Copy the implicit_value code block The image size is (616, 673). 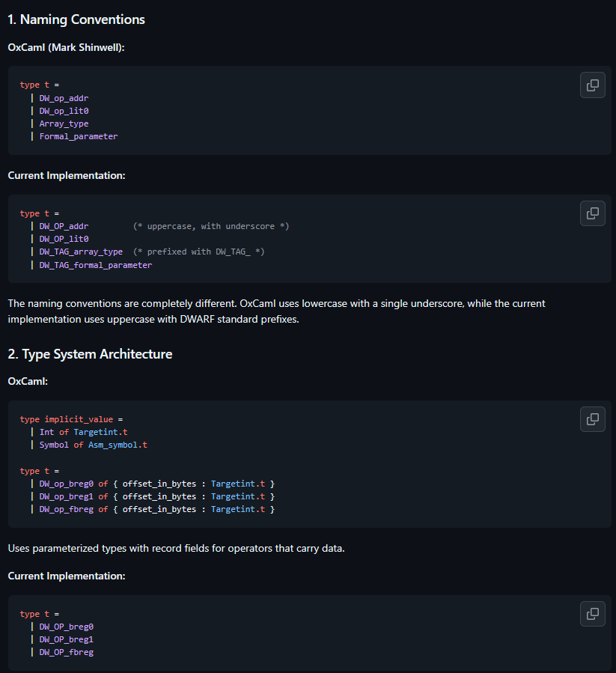click(x=592, y=419)
